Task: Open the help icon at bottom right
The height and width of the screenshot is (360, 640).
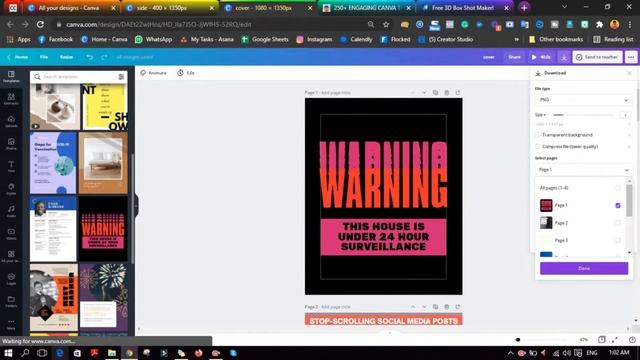Action: tap(632, 340)
